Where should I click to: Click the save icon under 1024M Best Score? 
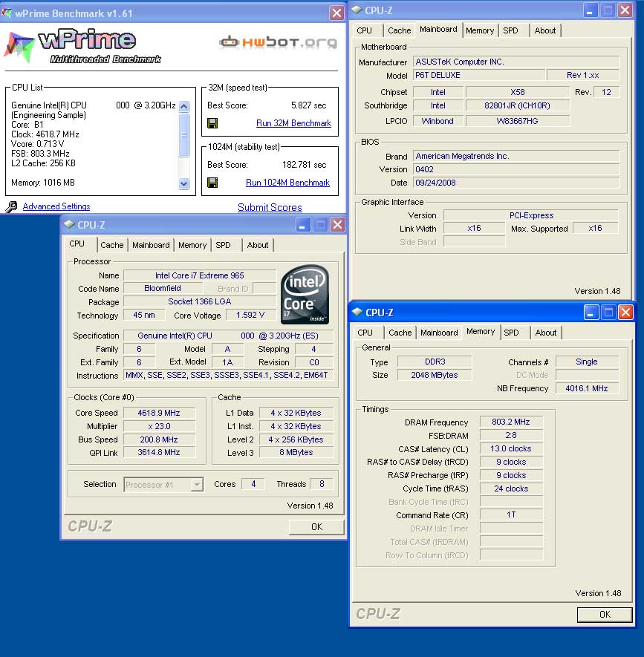(212, 183)
